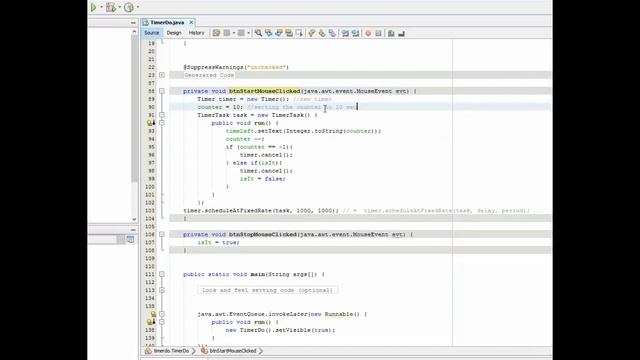
Task: Collapse the TimerTask fold on line 91
Action: coord(162,115)
